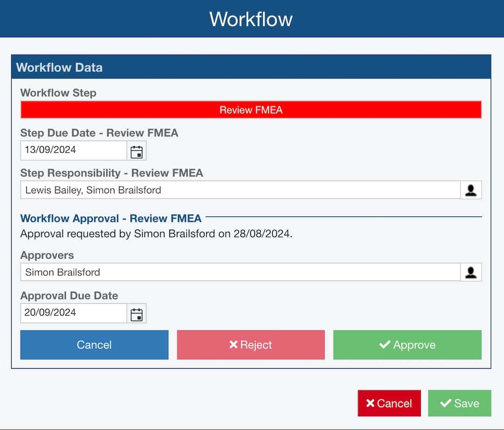Open the Approval Due Date calendar picker
This screenshot has height=430, width=504.
136,313
